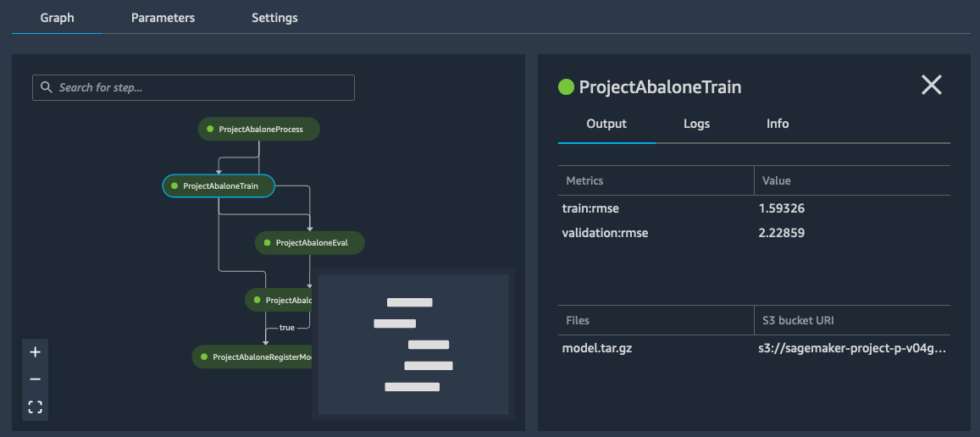
Task: Select the ProjectAbaloneTrain step node
Action: tap(219, 185)
